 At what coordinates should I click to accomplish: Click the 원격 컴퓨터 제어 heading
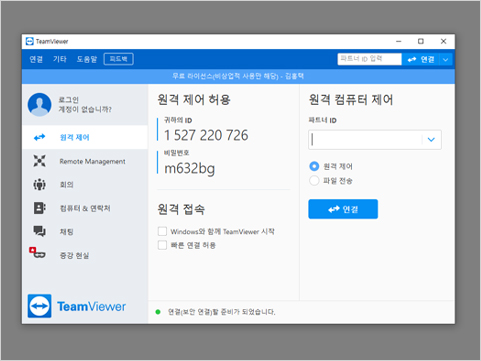pos(351,100)
